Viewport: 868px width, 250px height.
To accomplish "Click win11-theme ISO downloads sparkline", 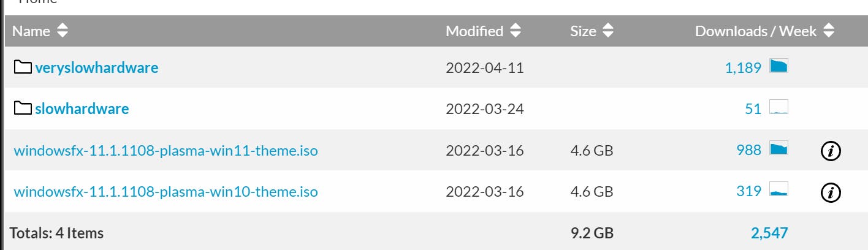I will [x=779, y=149].
